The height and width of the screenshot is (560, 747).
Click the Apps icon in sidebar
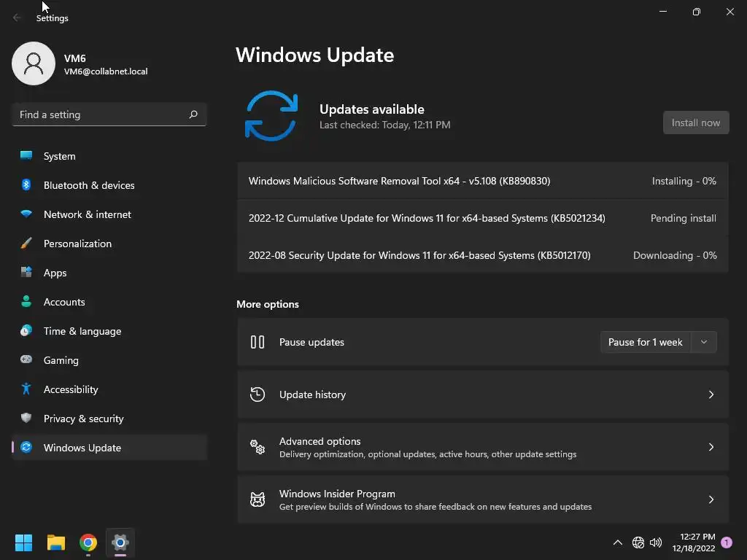click(26, 273)
